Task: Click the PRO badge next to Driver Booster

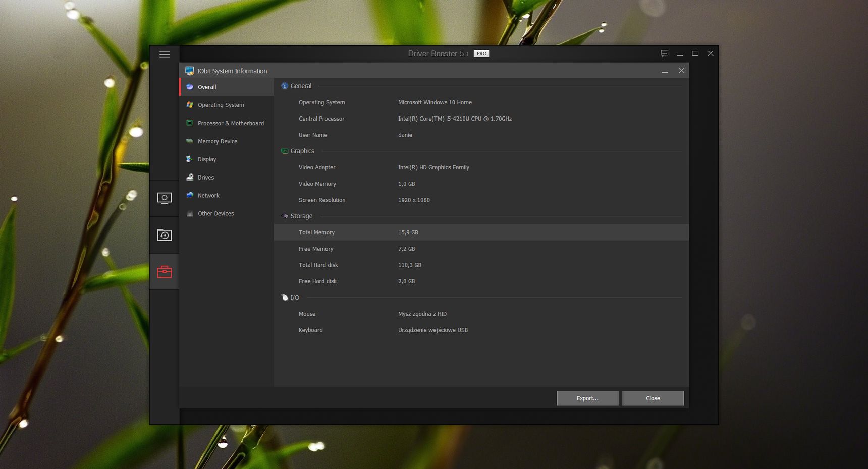Action: pyautogui.click(x=481, y=53)
